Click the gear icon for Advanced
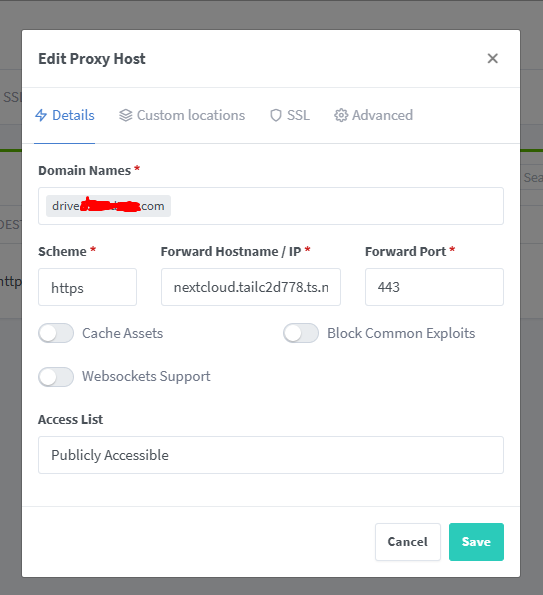 click(341, 115)
